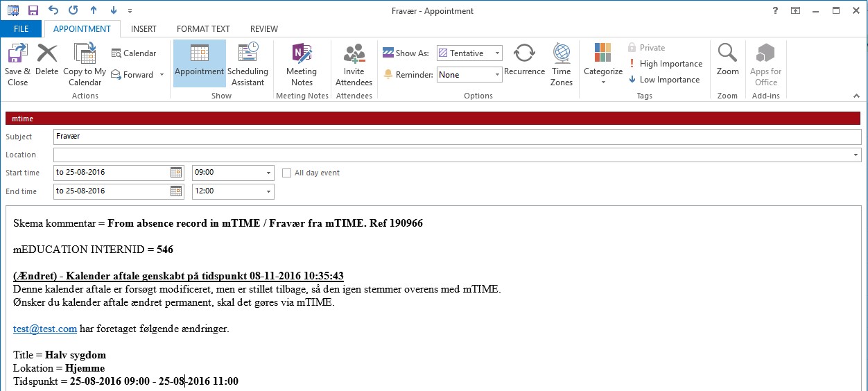Click Invite Attendees icon

point(354,54)
